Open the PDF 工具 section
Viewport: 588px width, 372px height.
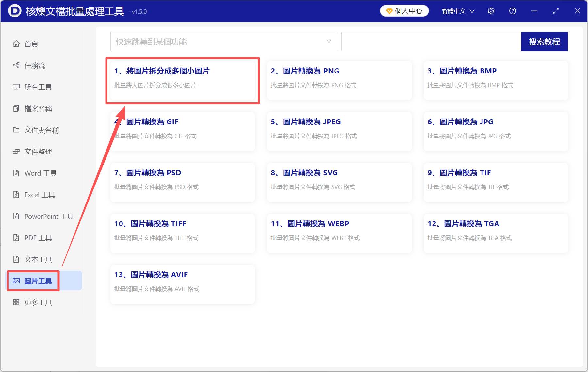click(38, 238)
